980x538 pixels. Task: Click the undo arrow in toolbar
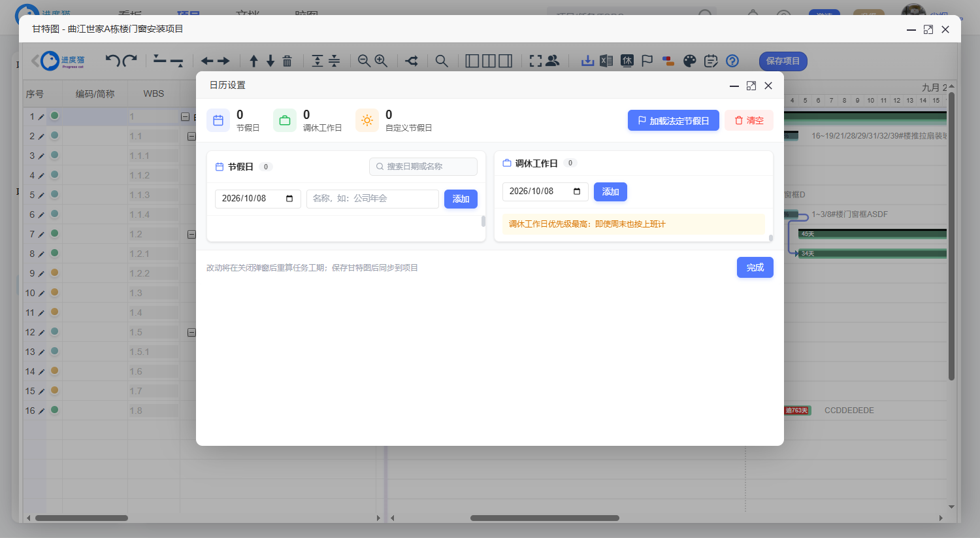tap(113, 61)
